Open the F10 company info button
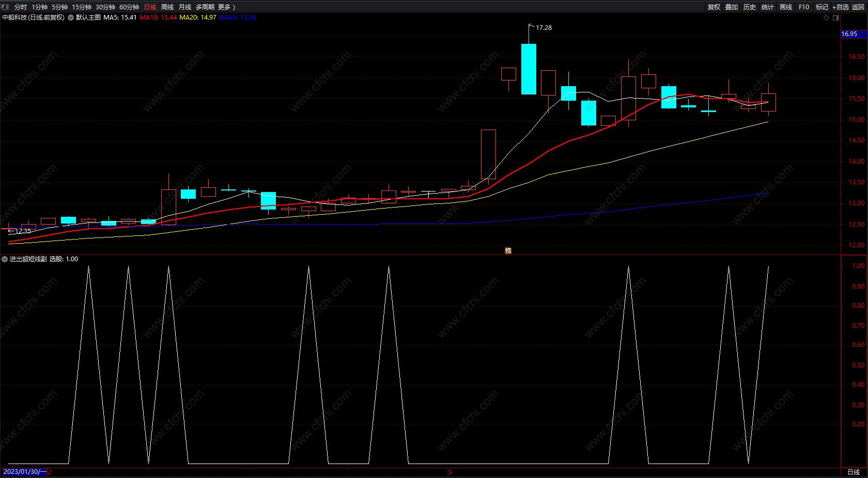 click(804, 7)
